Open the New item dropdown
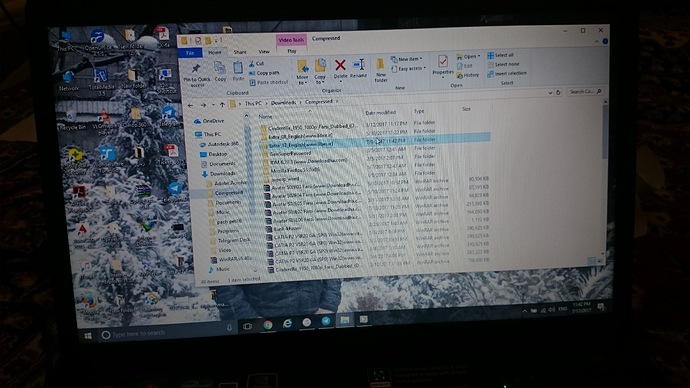 pos(406,59)
